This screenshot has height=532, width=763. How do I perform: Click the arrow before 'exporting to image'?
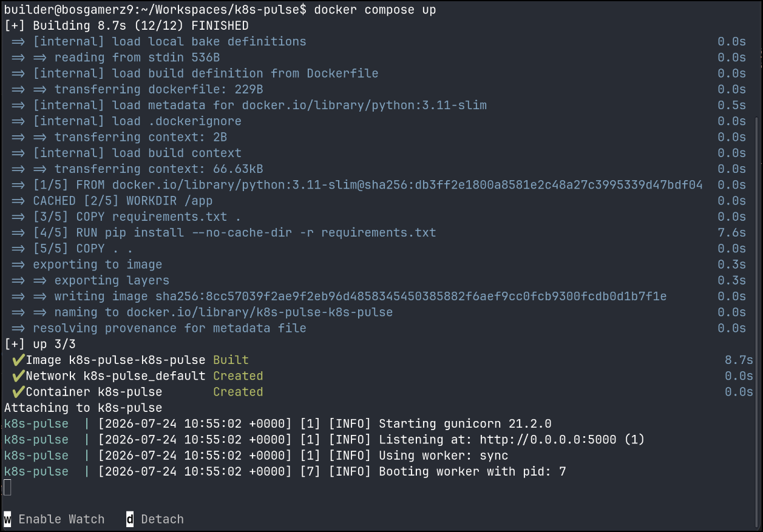tap(18, 264)
